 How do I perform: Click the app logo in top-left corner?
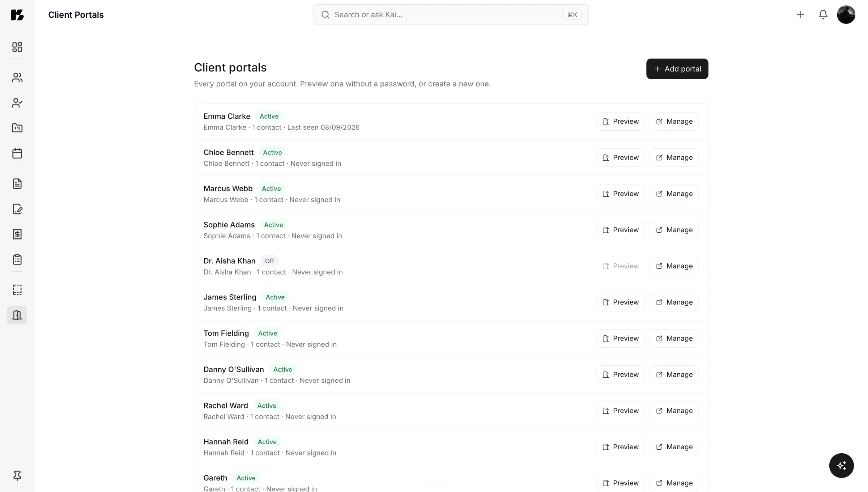17,15
